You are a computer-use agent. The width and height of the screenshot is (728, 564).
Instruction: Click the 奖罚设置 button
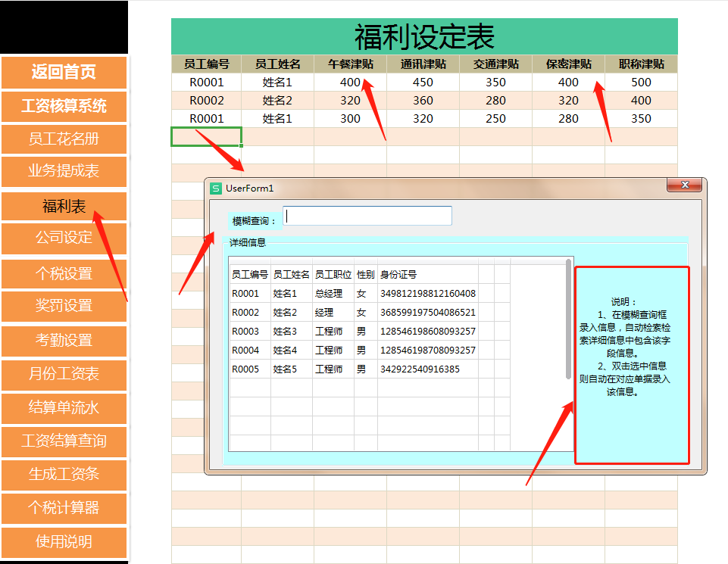point(64,306)
